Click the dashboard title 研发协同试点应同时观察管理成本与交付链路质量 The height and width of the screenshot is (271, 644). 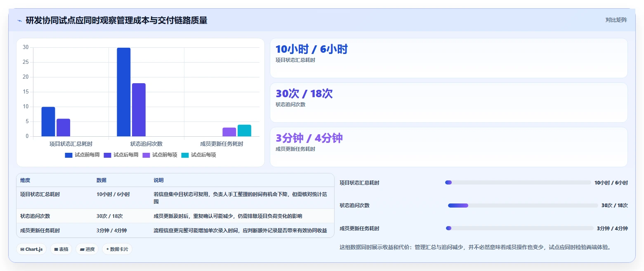click(116, 20)
